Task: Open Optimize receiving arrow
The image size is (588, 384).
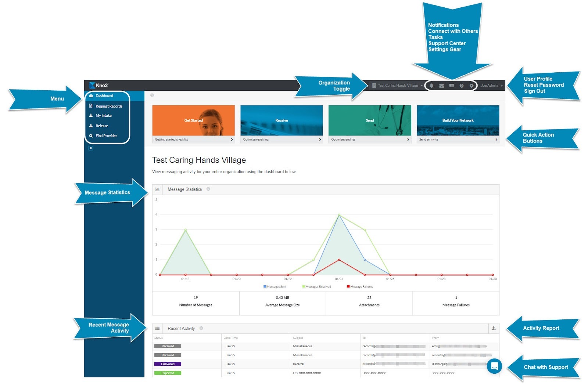Action: [320, 140]
